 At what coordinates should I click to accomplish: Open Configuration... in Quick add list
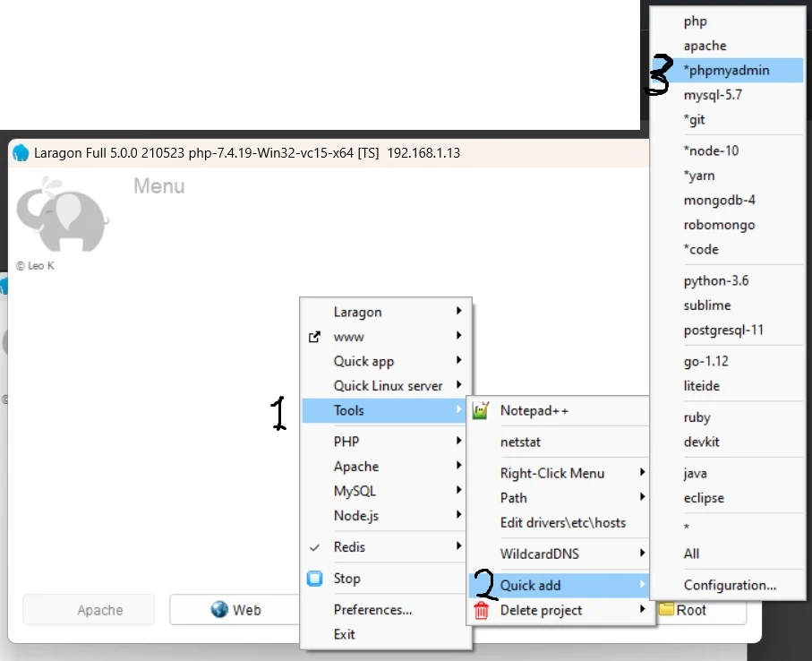tap(727, 586)
